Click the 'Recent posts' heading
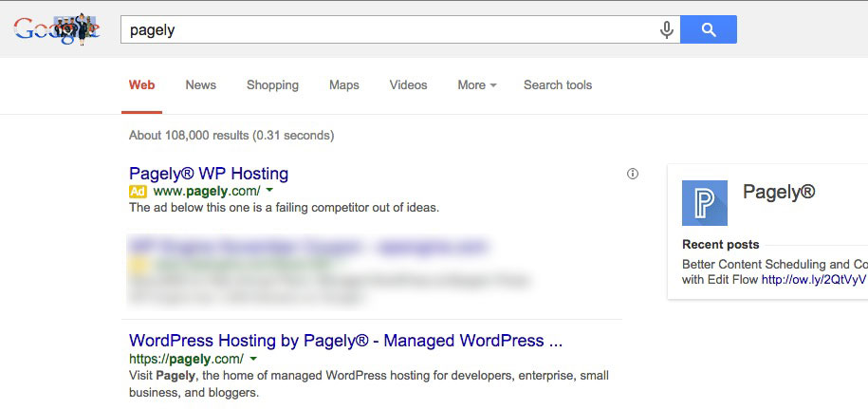 [x=720, y=245]
